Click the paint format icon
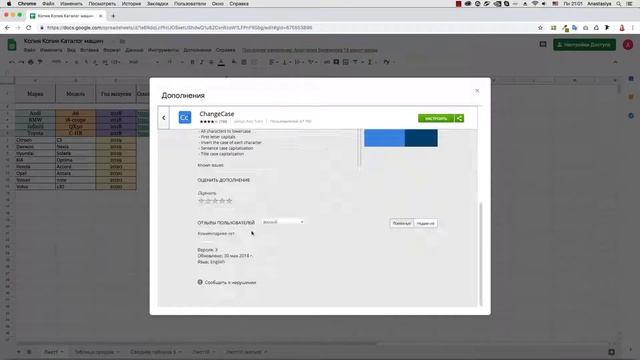The width and height of the screenshot is (640, 360). click(x=40, y=62)
